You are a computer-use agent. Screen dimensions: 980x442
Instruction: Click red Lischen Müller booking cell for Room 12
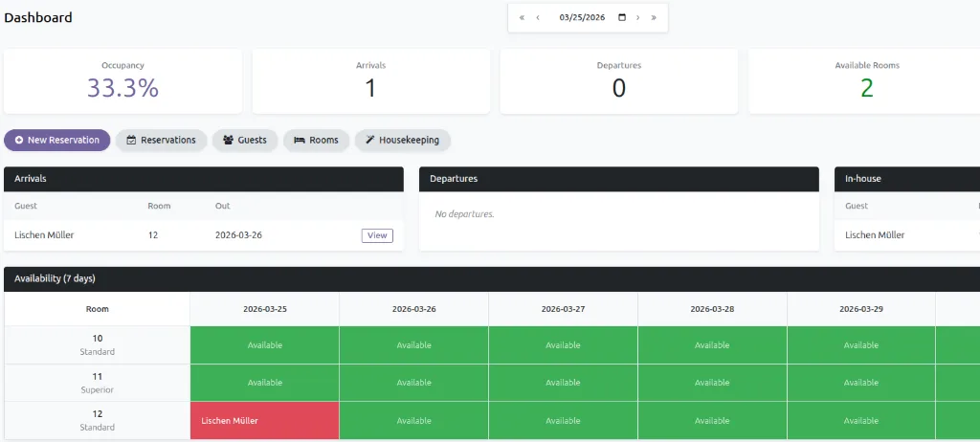pyautogui.click(x=265, y=421)
